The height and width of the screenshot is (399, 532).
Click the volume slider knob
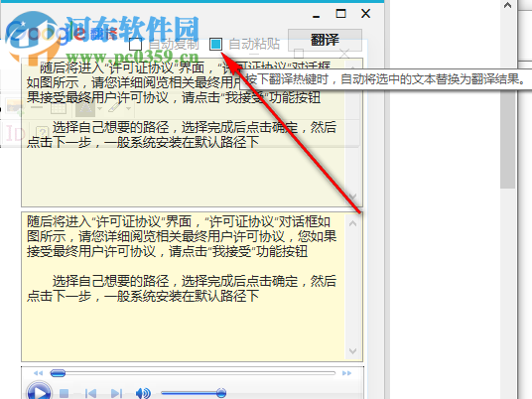pyautogui.click(x=221, y=393)
